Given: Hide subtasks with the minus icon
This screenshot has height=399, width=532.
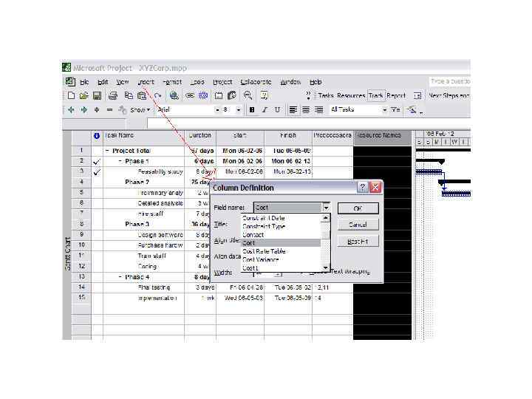Looking at the screenshot, I should click(109, 109).
